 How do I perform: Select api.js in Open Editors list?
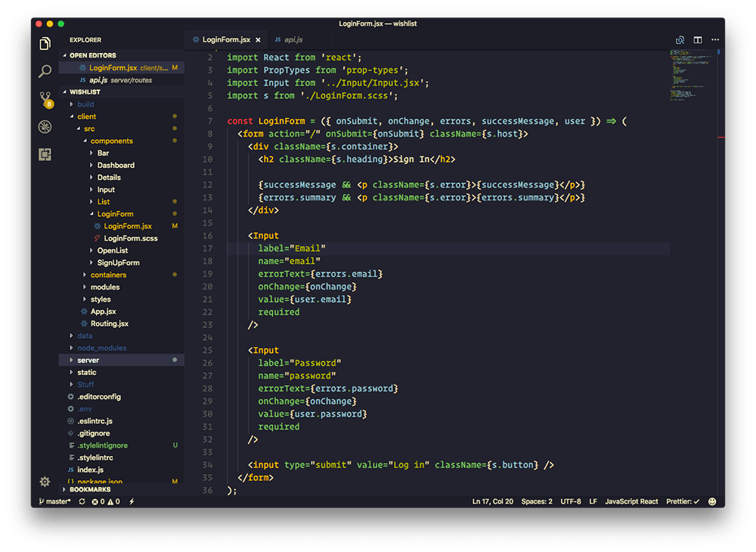coord(120,80)
